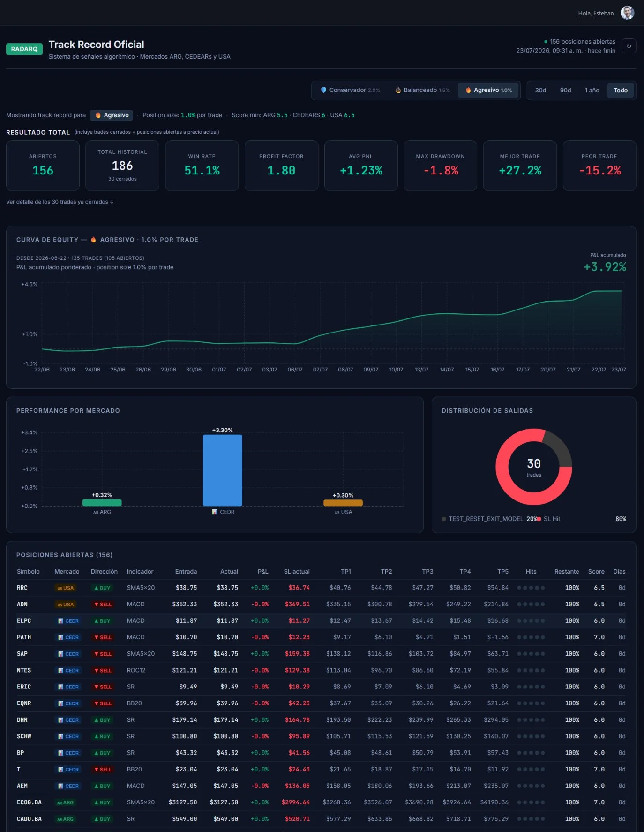Click the 156 posiciones abiertas status

tap(579, 41)
